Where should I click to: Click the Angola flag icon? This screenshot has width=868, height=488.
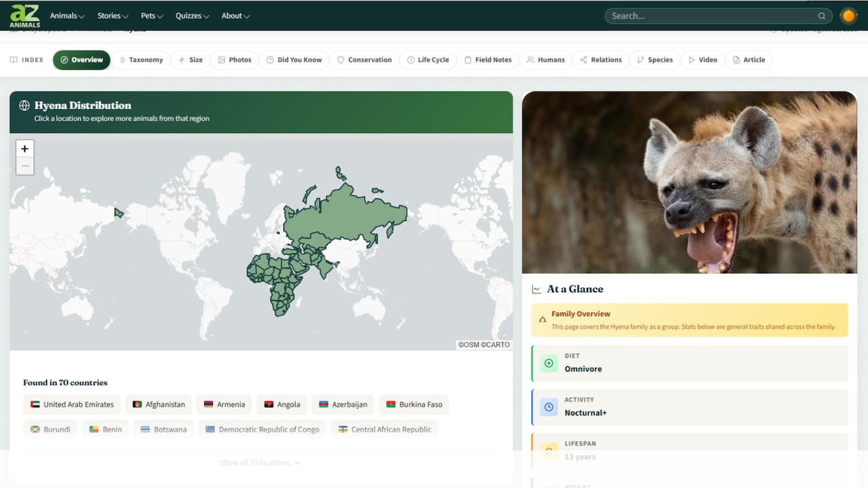click(x=269, y=405)
